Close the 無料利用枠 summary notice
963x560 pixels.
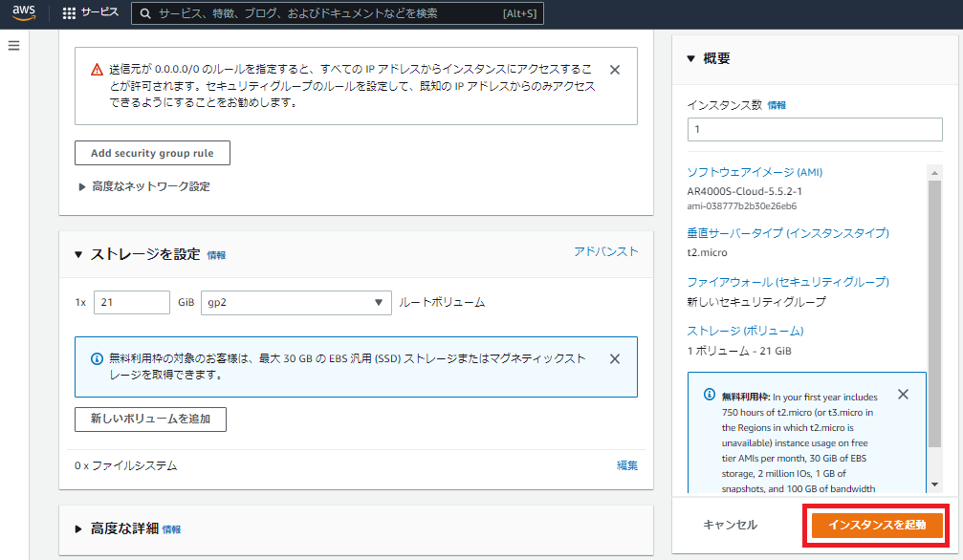pos(904,395)
